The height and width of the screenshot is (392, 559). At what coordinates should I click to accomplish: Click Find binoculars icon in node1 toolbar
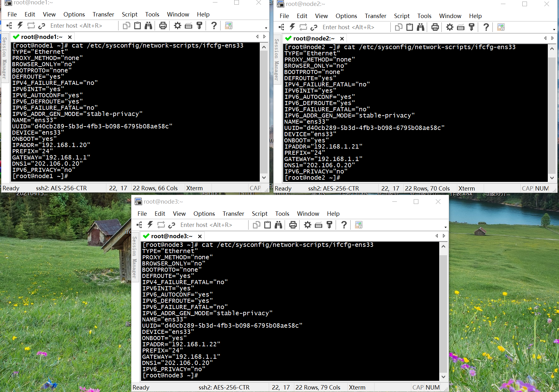coord(148,25)
